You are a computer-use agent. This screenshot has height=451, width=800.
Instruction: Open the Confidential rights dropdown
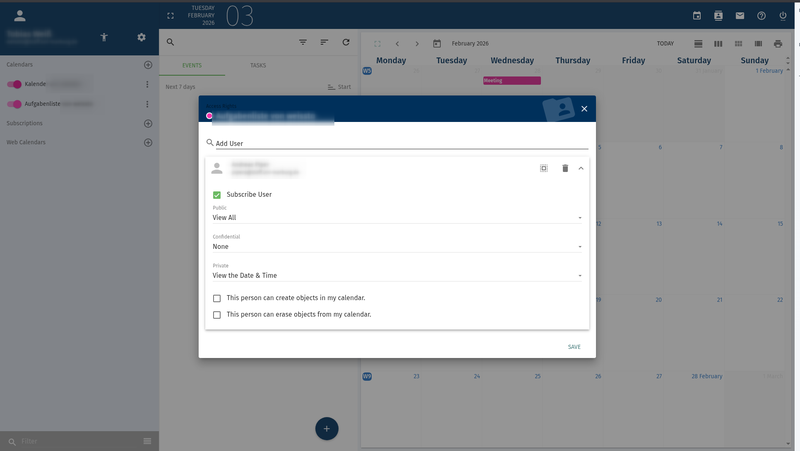pyautogui.click(x=397, y=246)
